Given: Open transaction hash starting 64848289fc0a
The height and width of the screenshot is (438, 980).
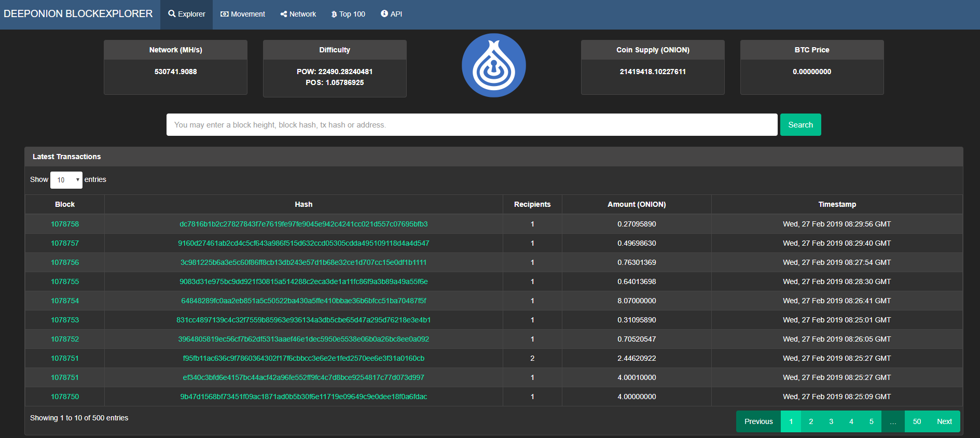Looking at the screenshot, I should 303,301.
